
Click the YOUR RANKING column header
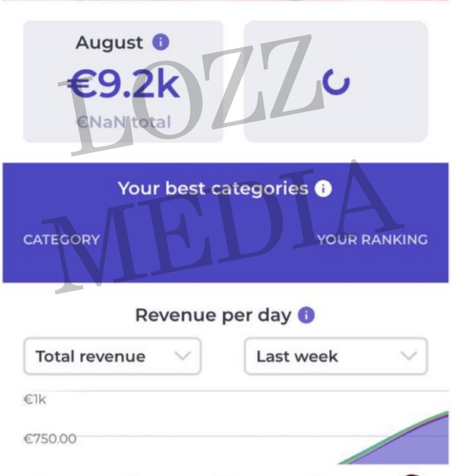[372, 239]
